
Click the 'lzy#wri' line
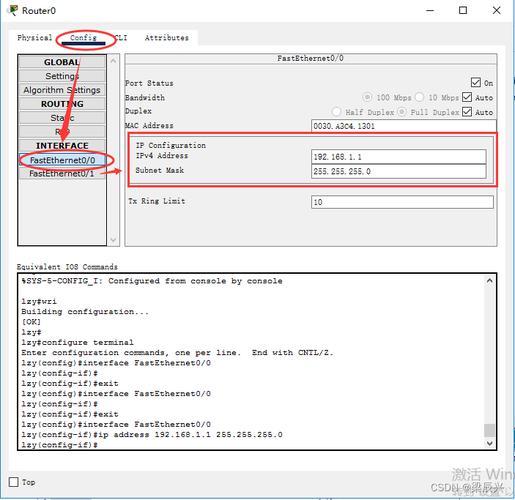(39, 301)
